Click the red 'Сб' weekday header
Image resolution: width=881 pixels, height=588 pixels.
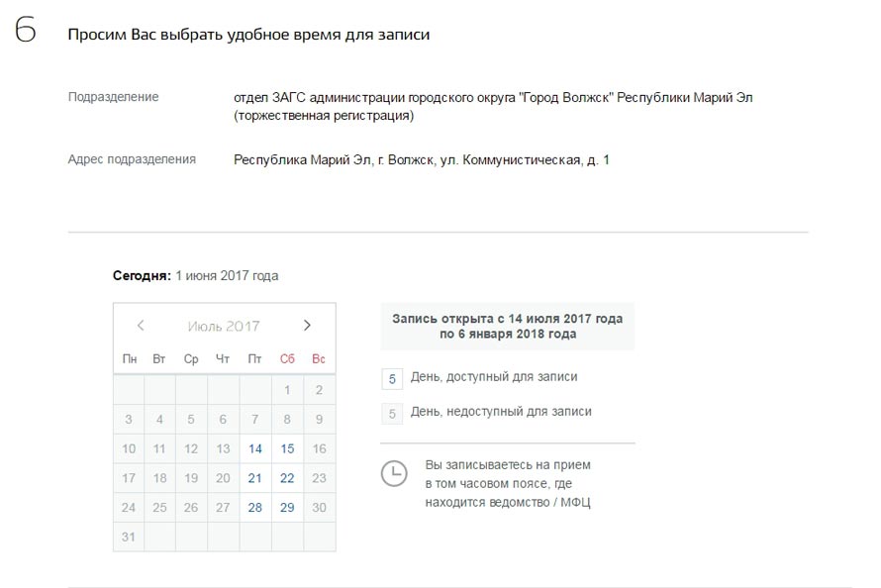(287, 359)
